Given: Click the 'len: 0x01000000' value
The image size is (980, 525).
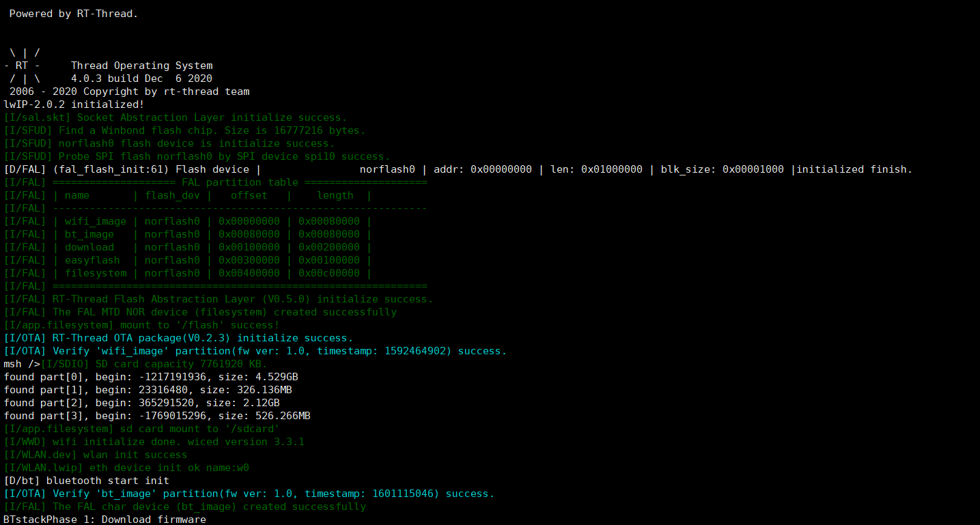Looking at the screenshot, I should 596,169.
